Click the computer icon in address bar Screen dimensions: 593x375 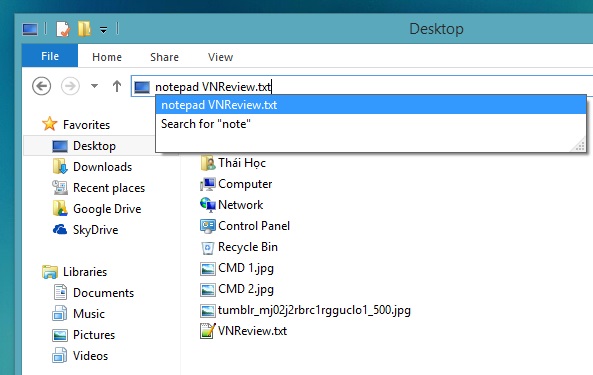(x=142, y=87)
